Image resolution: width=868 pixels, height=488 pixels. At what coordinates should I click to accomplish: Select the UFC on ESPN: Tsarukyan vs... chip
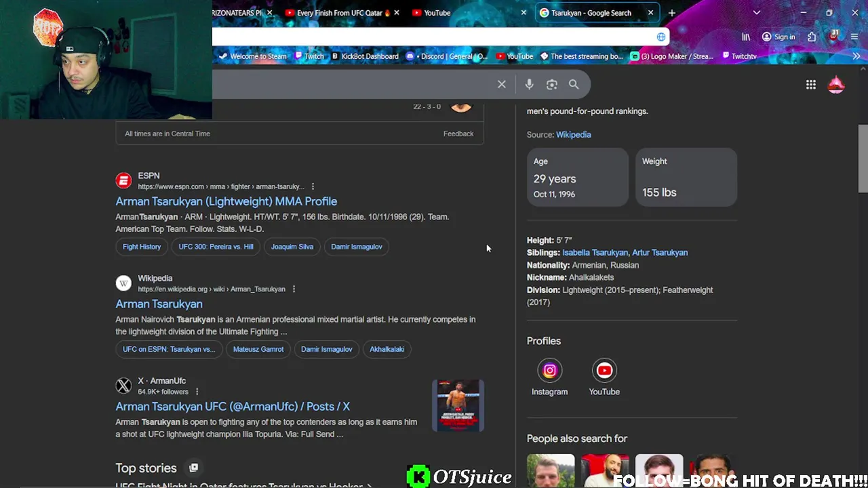[169, 349]
